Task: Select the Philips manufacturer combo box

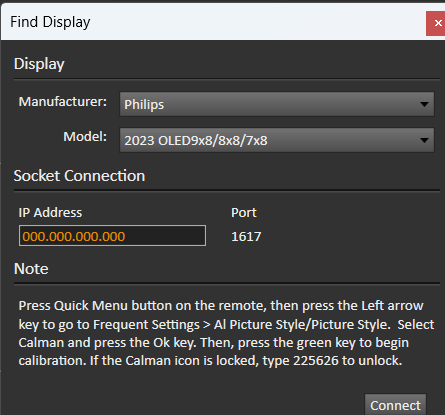Action: tap(277, 104)
